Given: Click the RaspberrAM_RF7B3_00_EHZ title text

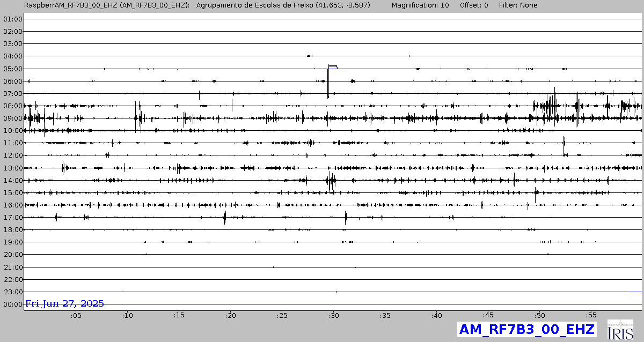Looking at the screenshot, I should click(70, 5).
